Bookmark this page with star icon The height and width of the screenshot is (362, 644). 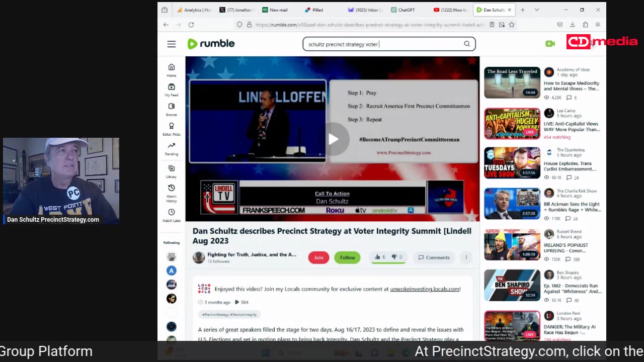click(512, 25)
